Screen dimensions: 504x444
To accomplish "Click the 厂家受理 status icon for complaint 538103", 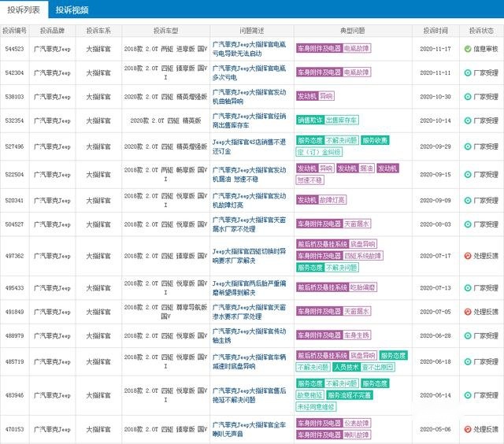I will pyautogui.click(x=468, y=97).
